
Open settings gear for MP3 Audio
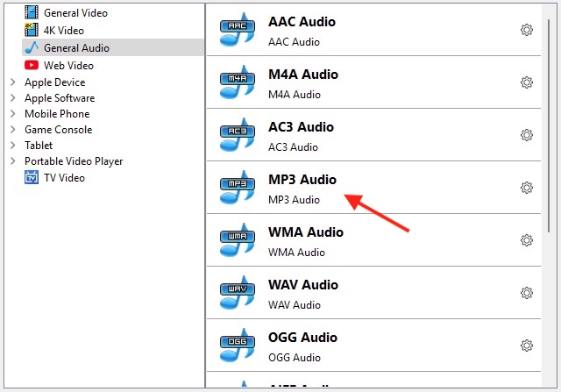(x=526, y=188)
